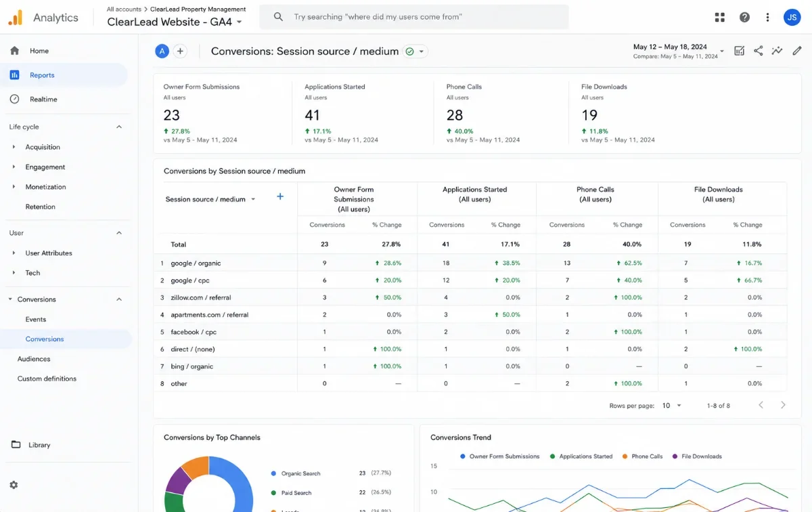Select Conversions sidebar item

[45, 339]
